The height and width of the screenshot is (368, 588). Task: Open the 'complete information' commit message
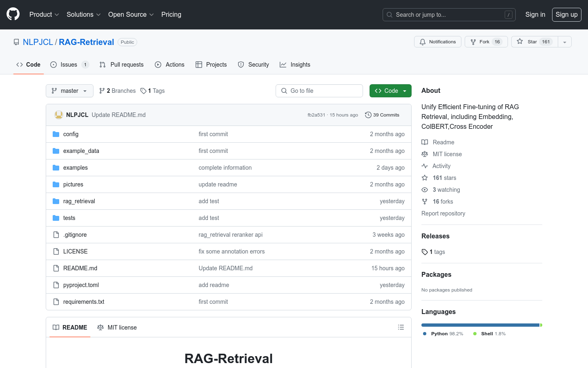[x=225, y=168]
